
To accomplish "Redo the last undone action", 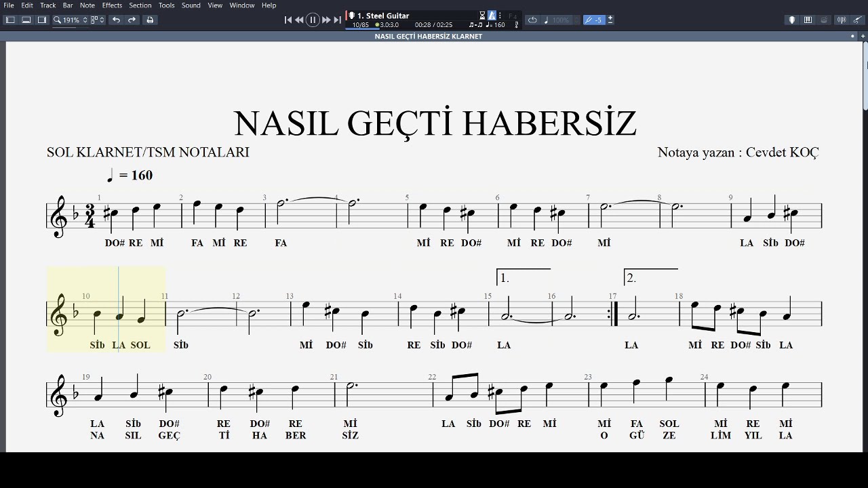I will pyautogui.click(x=132, y=20).
